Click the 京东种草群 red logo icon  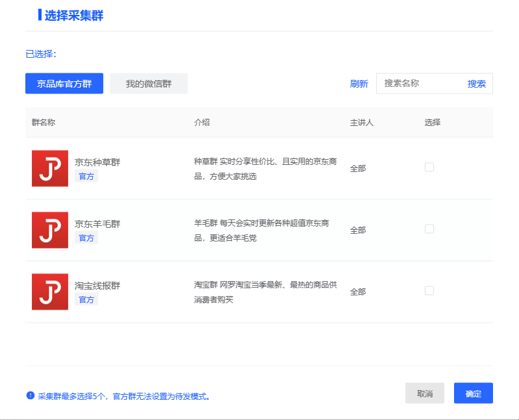pos(49,168)
